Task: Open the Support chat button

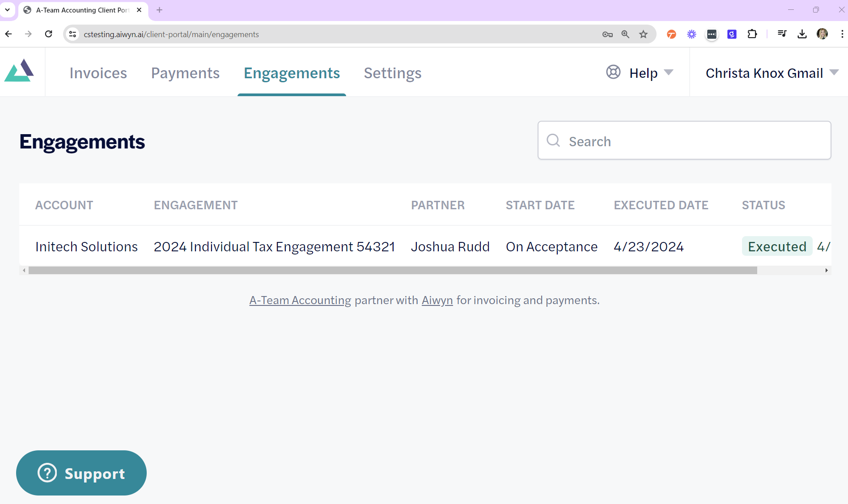Action: pos(81,473)
